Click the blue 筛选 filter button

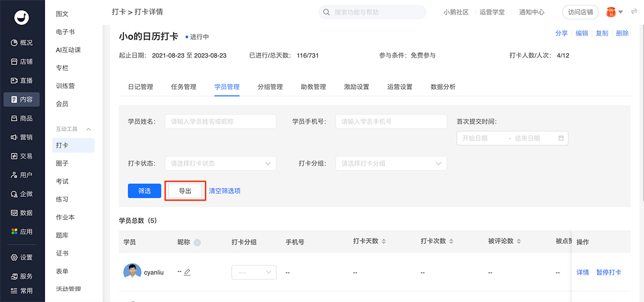(x=144, y=191)
